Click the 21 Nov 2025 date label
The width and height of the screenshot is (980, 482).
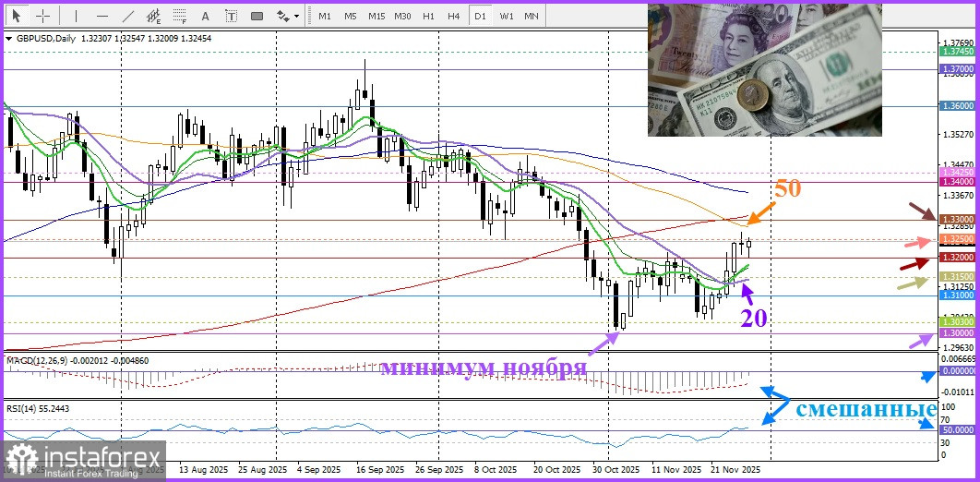coord(736,469)
